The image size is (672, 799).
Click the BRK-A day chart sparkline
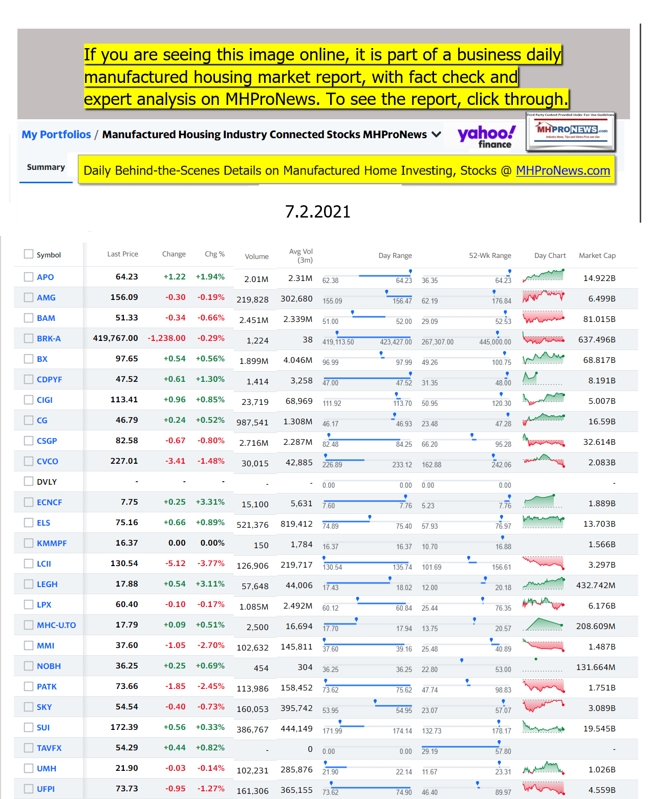coord(544,338)
